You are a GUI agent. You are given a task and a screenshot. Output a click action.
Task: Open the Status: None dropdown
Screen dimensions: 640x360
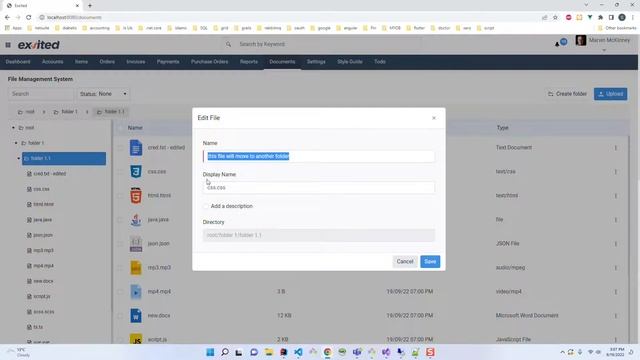(x=103, y=94)
